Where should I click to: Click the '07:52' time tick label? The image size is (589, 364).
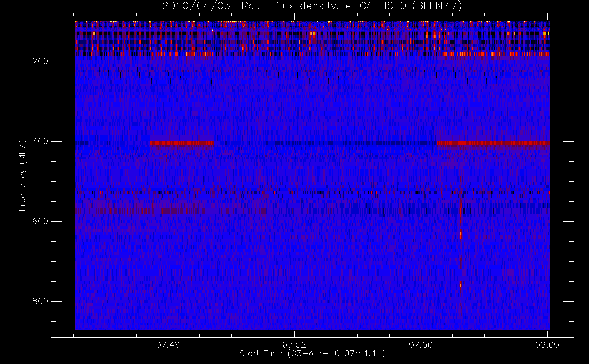click(x=294, y=345)
